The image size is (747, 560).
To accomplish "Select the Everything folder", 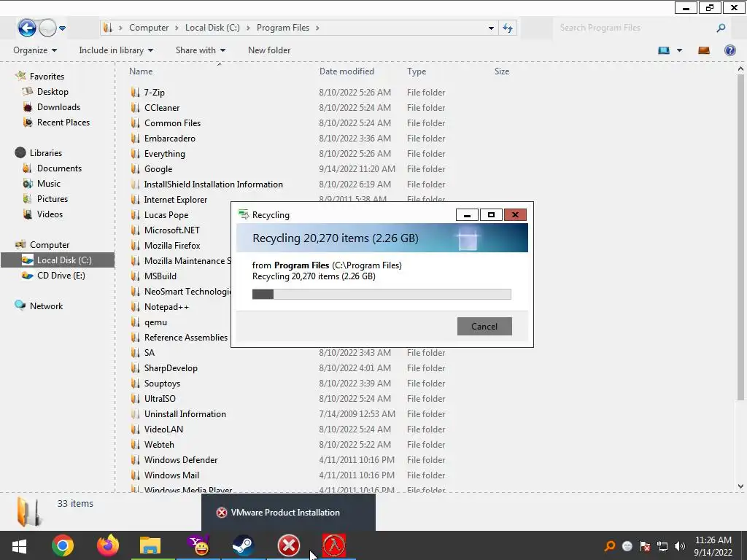I will pyautogui.click(x=164, y=154).
